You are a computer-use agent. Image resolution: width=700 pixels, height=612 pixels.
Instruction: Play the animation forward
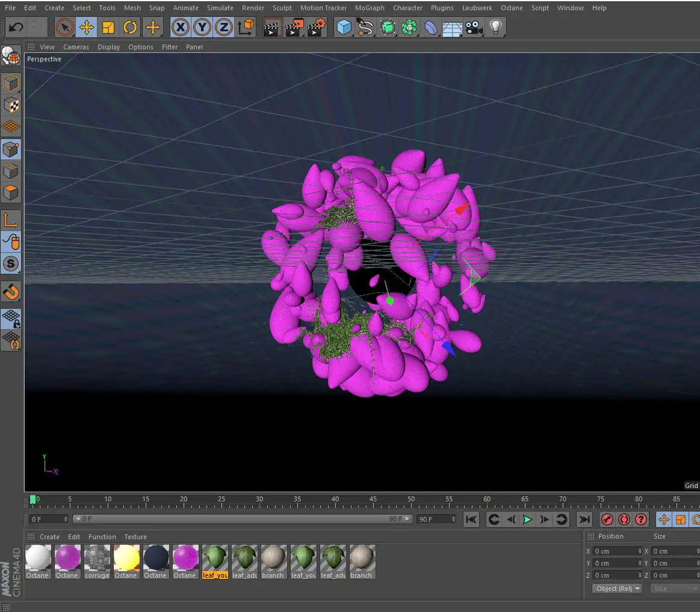click(x=528, y=519)
